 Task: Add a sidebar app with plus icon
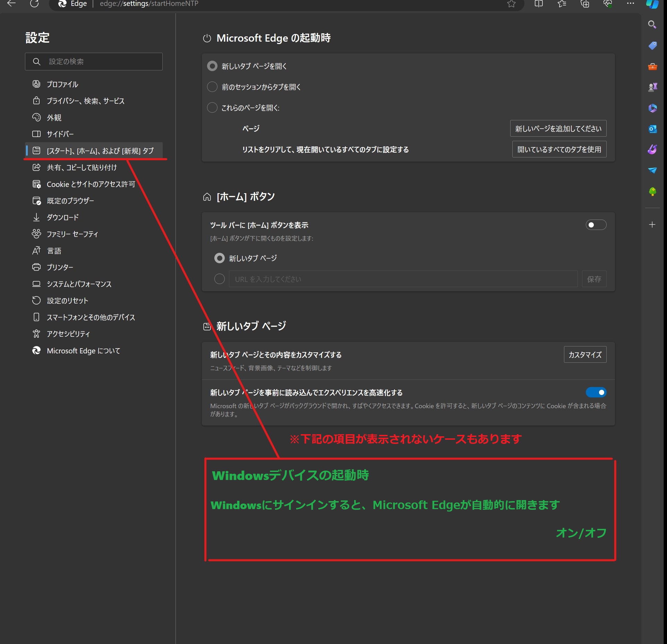pos(652,225)
